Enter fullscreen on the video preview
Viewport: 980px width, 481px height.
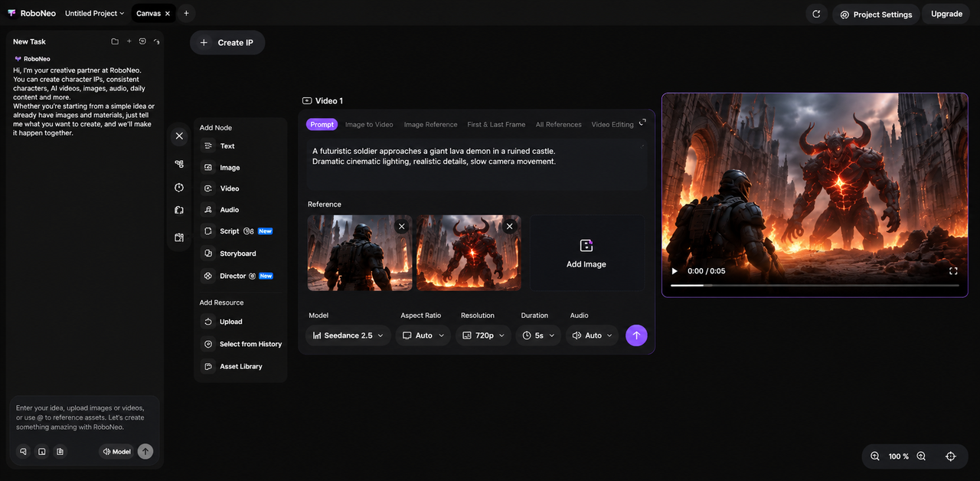click(x=953, y=271)
